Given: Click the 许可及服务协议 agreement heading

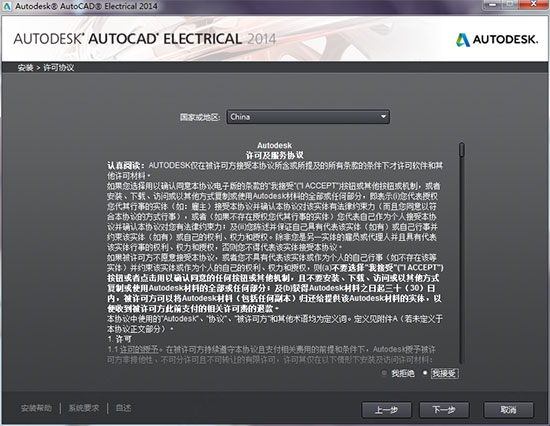Looking at the screenshot, I should coord(275,155).
